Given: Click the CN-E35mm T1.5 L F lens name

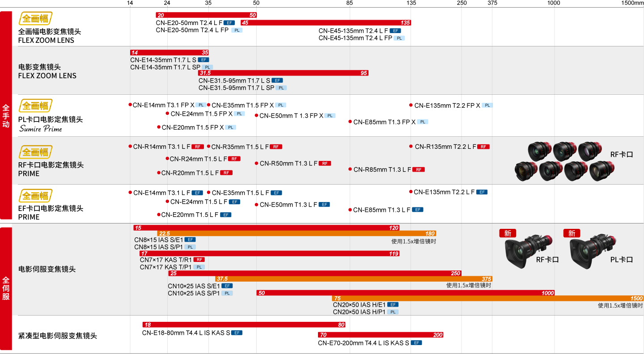Looking at the screenshot, I should click(x=241, y=193).
